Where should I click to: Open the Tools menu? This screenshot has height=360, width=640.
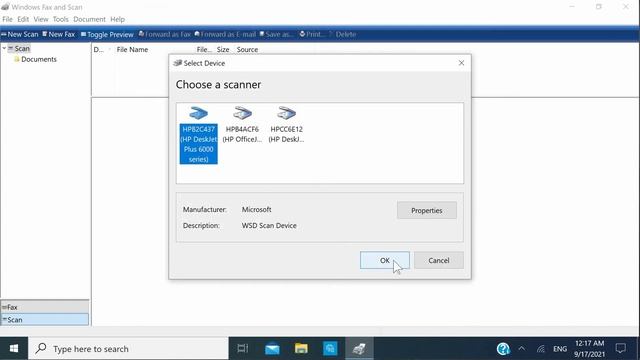(x=60, y=19)
